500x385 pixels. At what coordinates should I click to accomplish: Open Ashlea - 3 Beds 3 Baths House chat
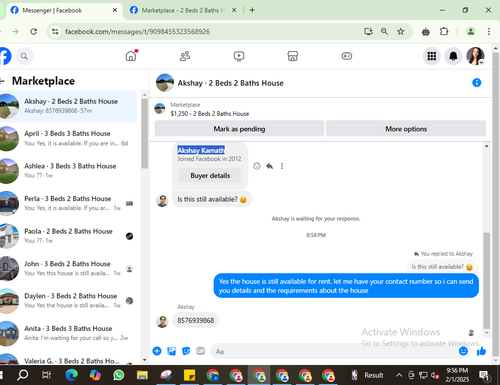68,171
